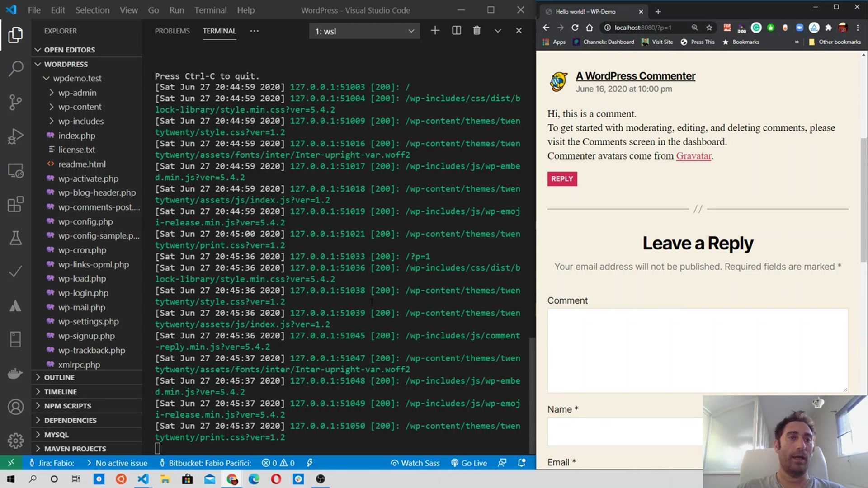Click the Testing icon in Activity Bar
Image resolution: width=868 pixels, height=488 pixels.
tap(15, 238)
